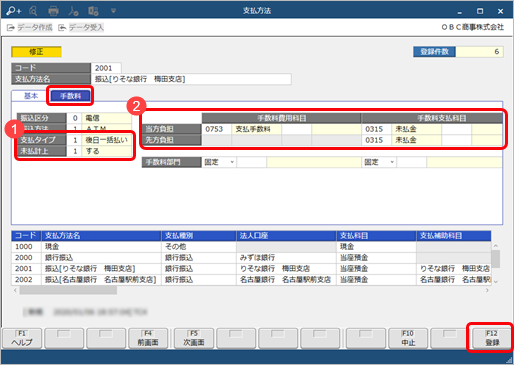The image size is (514, 365).
Task: Open second 手数料部門 固定 dropdown
Action: [379, 162]
